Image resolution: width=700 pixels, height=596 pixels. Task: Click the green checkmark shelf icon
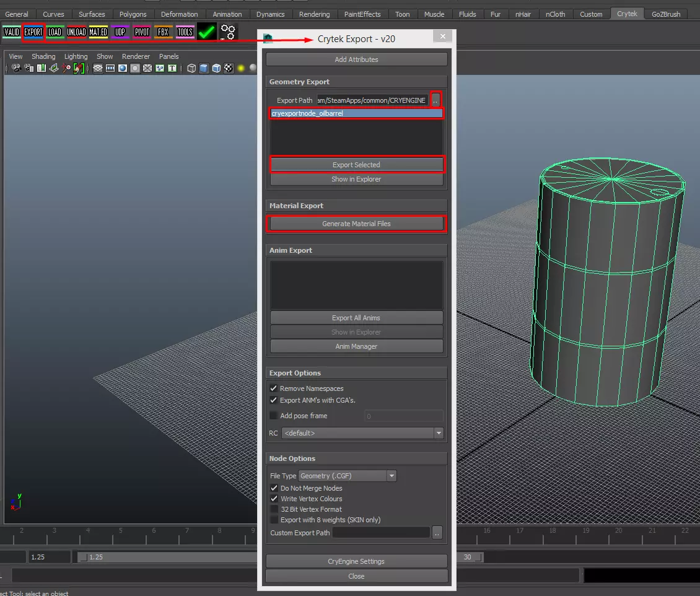(x=207, y=32)
